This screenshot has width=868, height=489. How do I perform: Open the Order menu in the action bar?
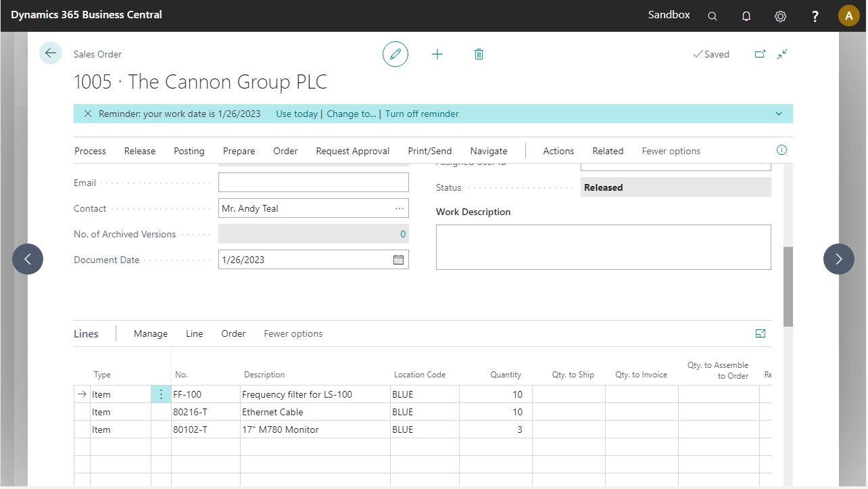pyautogui.click(x=285, y=151)
